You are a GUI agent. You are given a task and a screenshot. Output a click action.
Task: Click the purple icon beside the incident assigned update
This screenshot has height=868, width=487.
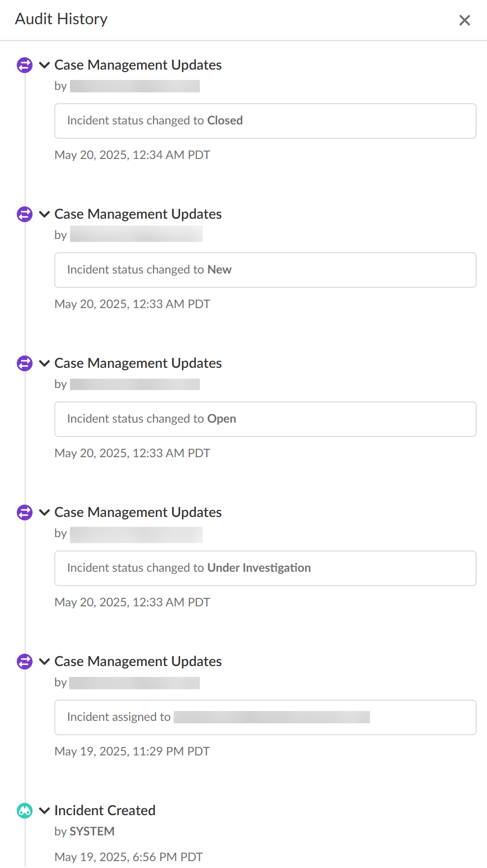pyautogui.click(x=25, y=662)
